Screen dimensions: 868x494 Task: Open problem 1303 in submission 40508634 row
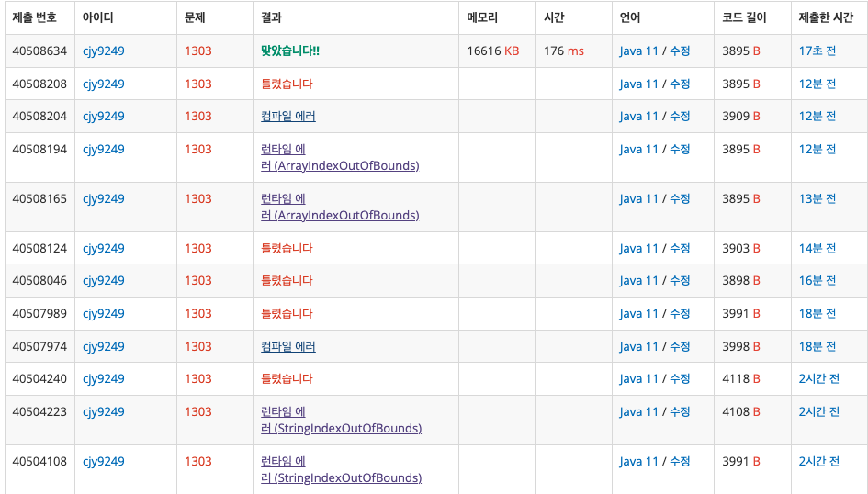[198, 51]
